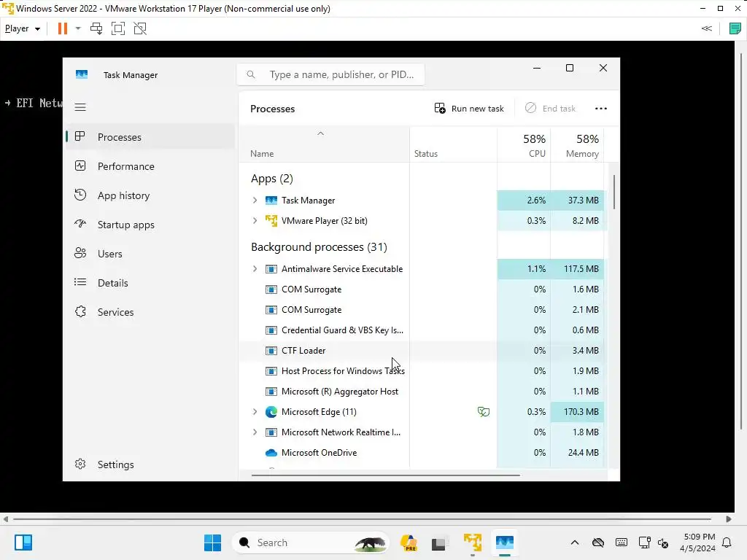Click the 170.3 MB memory cell for Edge
747x560 pixels.
tap(577, 412)
